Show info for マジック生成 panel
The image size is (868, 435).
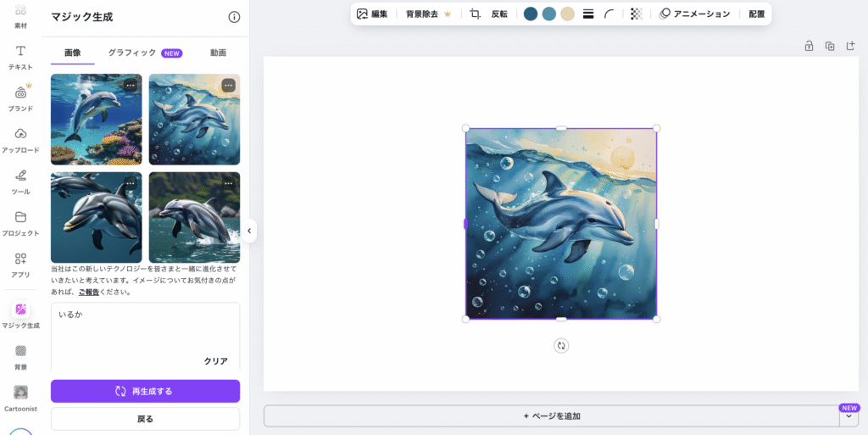234,17
